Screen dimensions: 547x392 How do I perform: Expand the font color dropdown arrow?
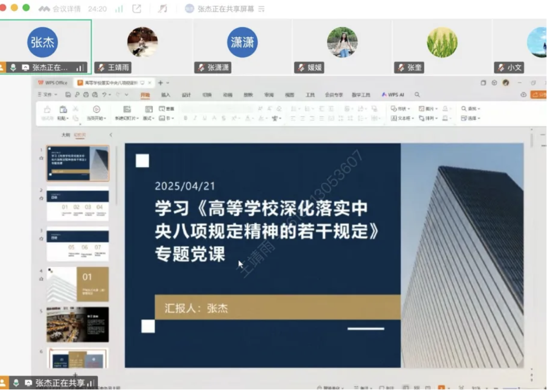pos(252,118)
